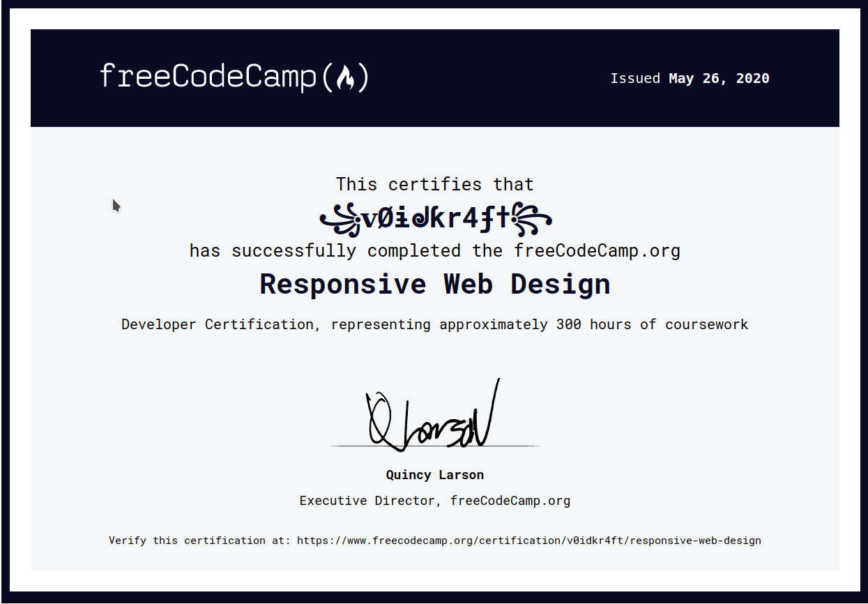868x604 pixels.
Task: Click the 'Verify this certification at:' label
Action: (200, 541)
